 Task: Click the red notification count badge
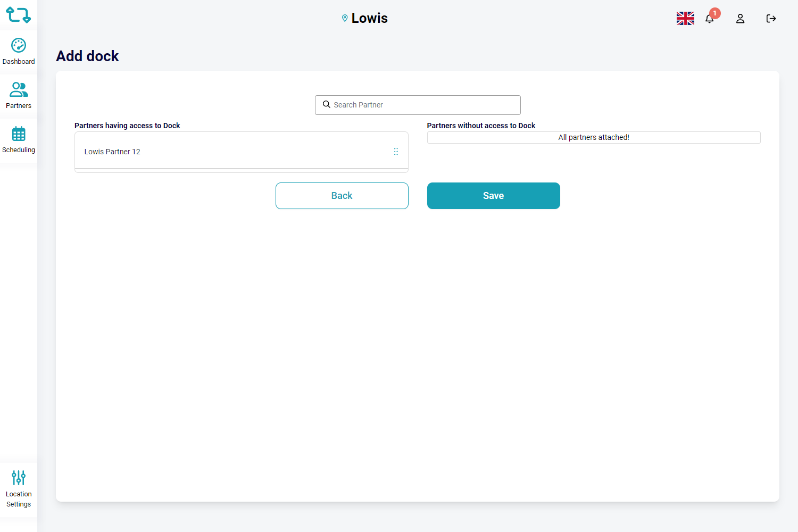[x=715, y=13]
